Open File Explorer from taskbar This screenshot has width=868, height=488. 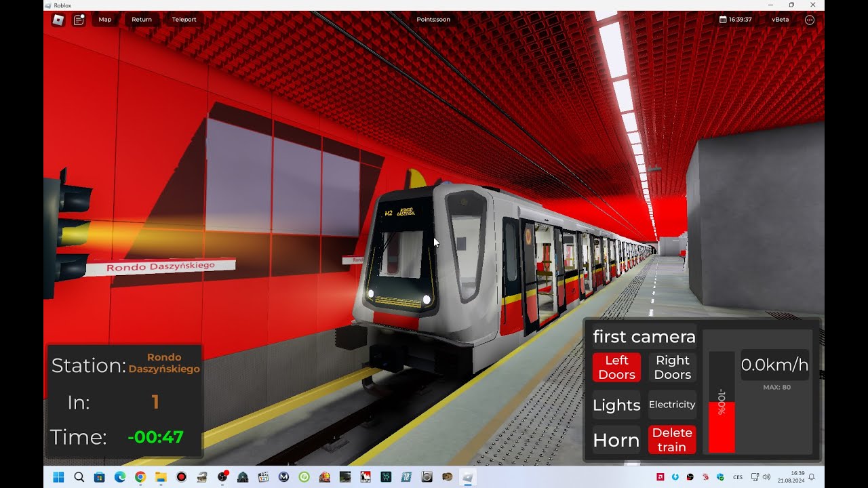coord(161,477)
